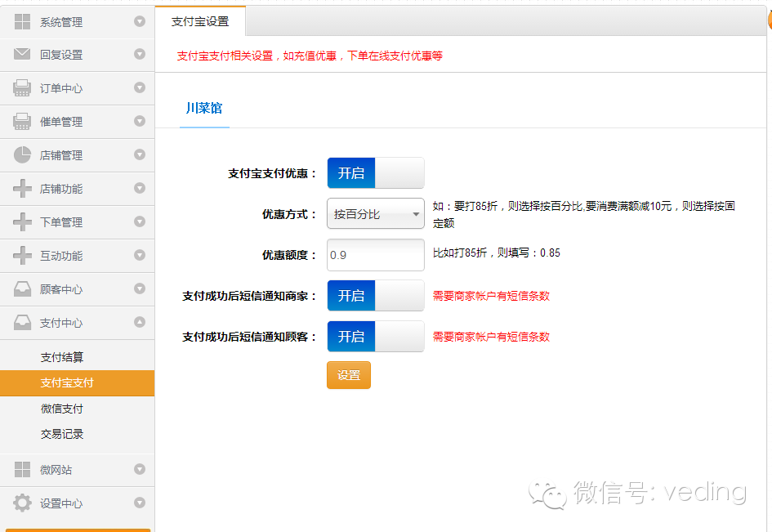Click the 互动功能 menu label
The width and height of the screenshot is (772, 532).
[61, 256]
